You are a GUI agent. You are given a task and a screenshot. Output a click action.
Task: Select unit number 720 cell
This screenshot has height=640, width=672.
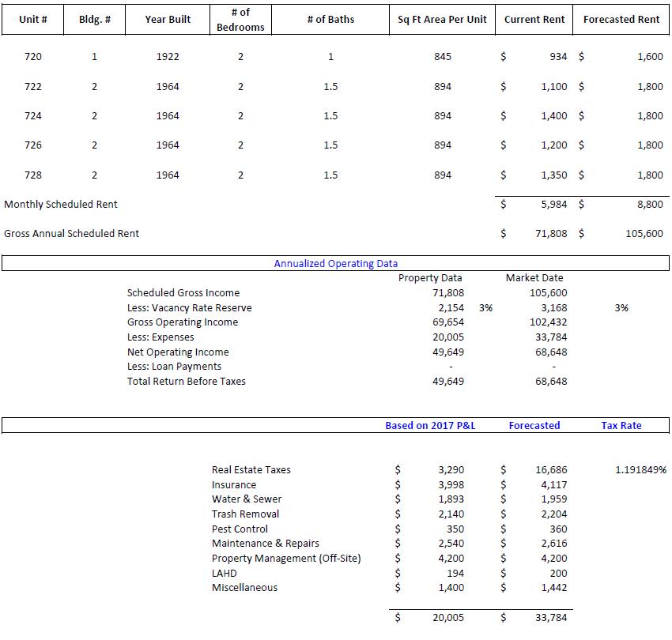pyautogui.click(x=33, y=57)
